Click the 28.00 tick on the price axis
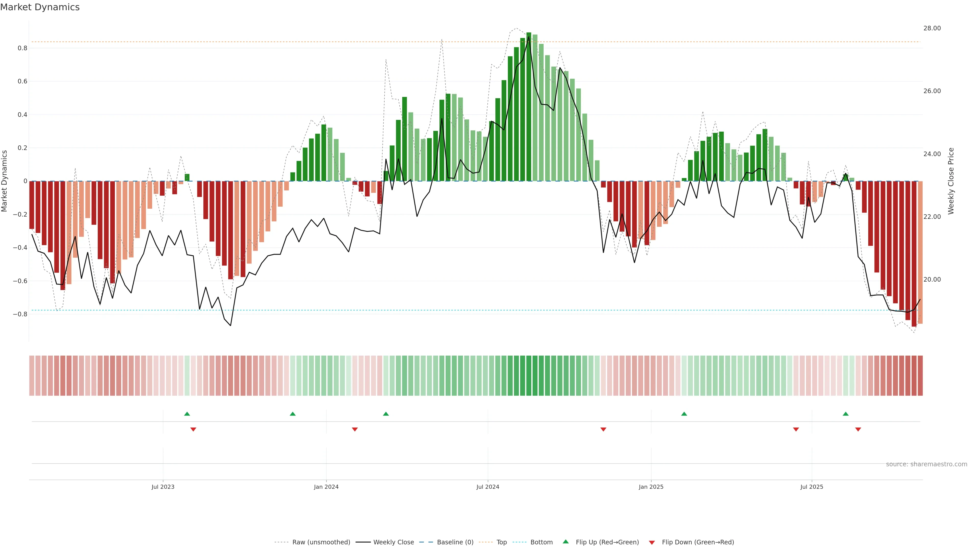Screen dimensions: 980x551 click(x=932, y=28)
